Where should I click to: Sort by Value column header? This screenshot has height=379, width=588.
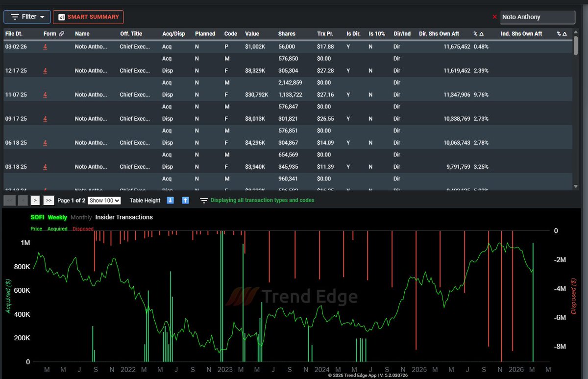click(x=252, y=34)
